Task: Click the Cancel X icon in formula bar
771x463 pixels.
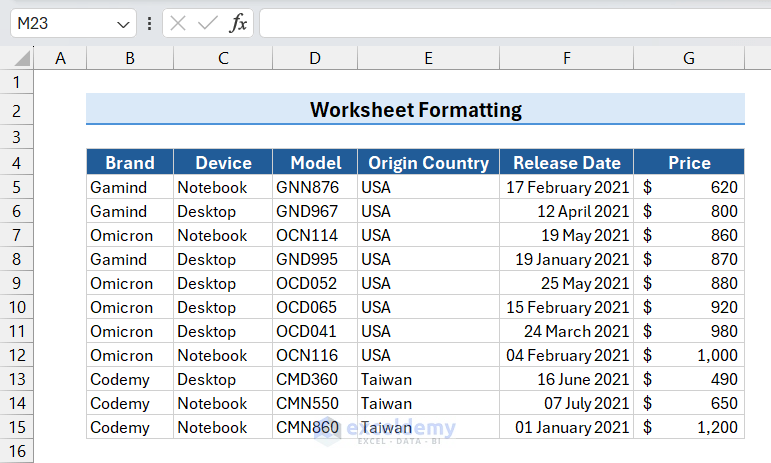Action: point(178,23)
